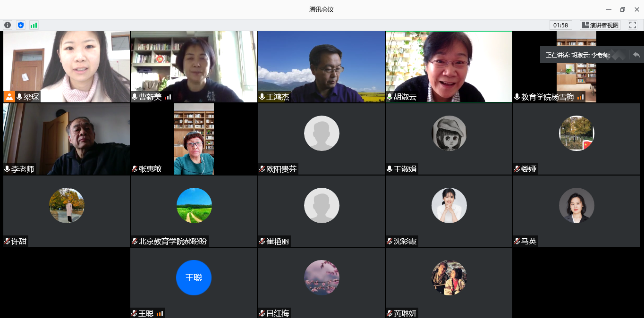Screen dimensions: 644x318
Task: Click 娄娅's round profile avatar
Action: tap(576, 134)
